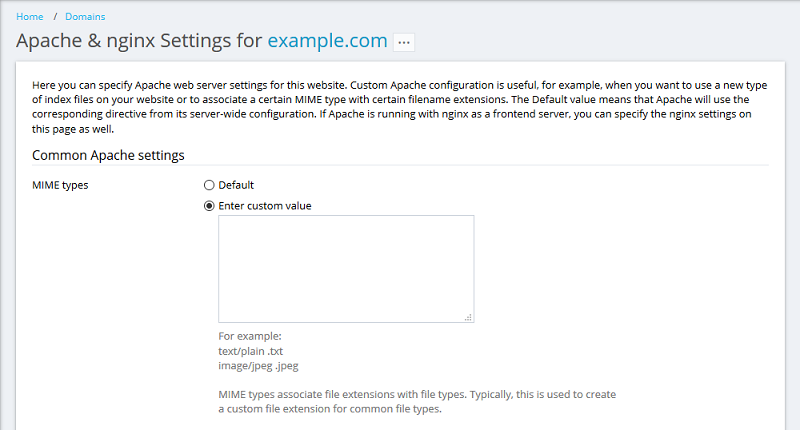Image resolution: width=800 pixels, height=430 pixels.
Task: Click the divider under Common Apache settings
Action: (400, 165)
